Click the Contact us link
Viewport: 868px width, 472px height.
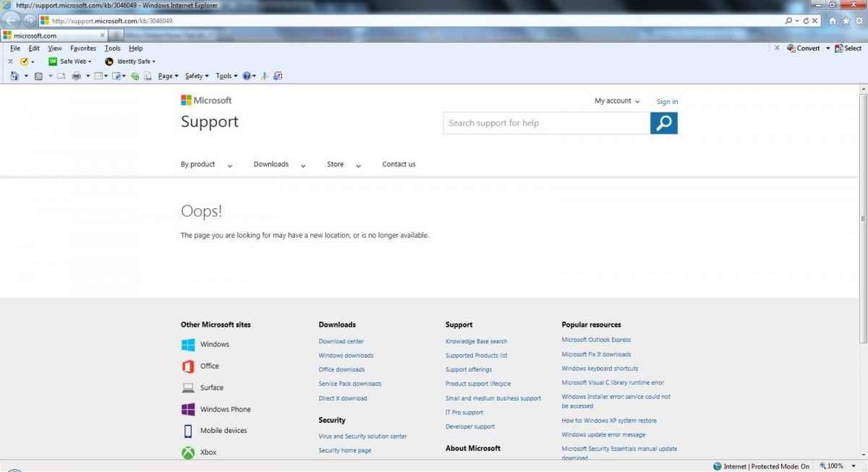[399, 164]
